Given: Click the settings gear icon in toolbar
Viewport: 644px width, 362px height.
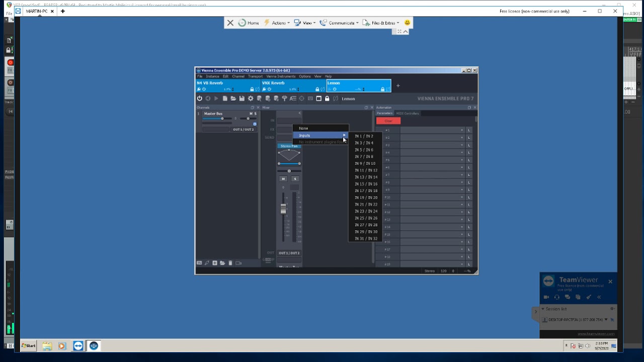Looking at the screenshot, I should 251,99.
